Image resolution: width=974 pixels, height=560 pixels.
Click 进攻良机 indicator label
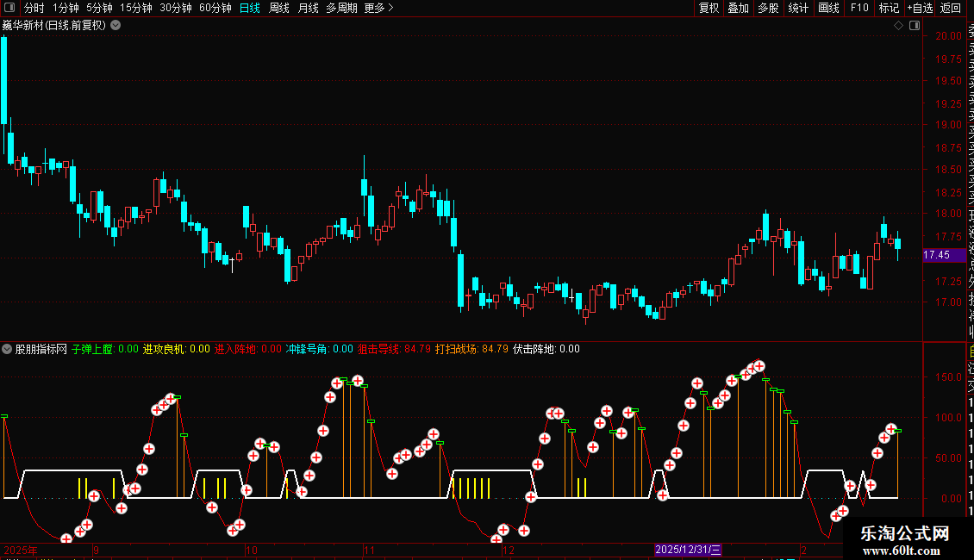coord(164,349)
